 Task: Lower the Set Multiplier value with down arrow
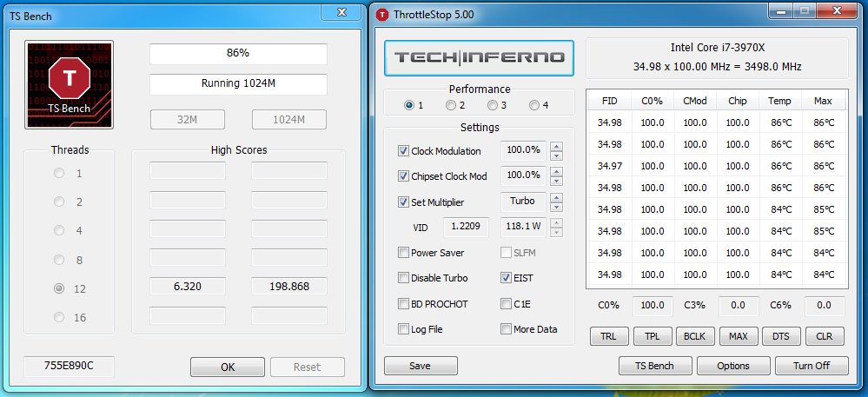556,207
